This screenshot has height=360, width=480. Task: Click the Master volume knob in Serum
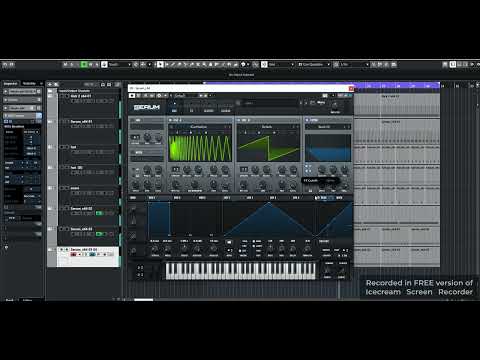coord(335,106)
